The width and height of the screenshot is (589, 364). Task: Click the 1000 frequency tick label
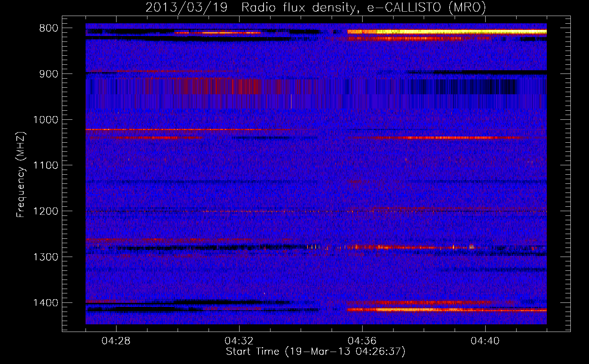(46, 120)
